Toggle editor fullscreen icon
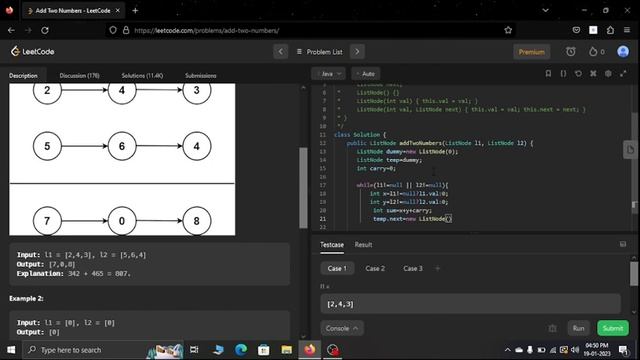The height and width of the screenshot is (360, 640). [623, 73]
